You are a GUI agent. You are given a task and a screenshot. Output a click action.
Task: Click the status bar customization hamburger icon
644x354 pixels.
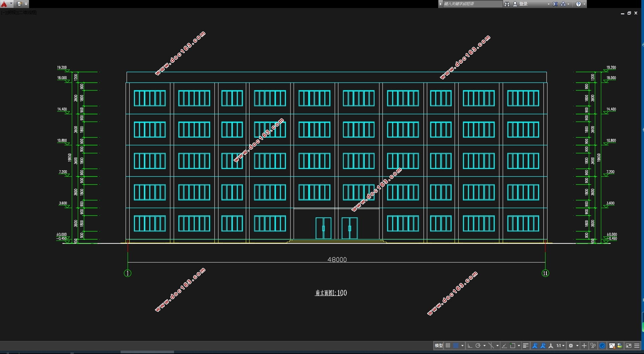(637, 346)
